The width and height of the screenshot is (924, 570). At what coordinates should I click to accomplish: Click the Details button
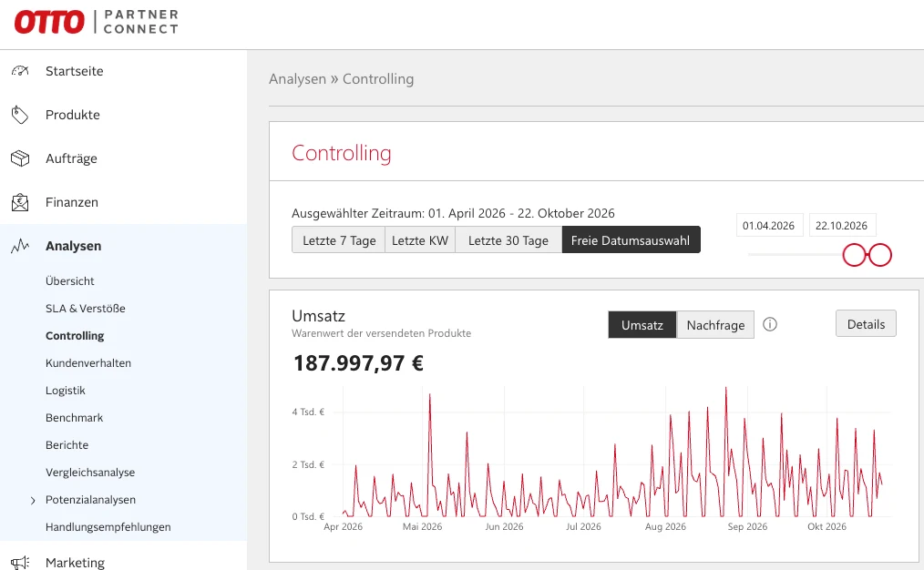coord(866,323)
